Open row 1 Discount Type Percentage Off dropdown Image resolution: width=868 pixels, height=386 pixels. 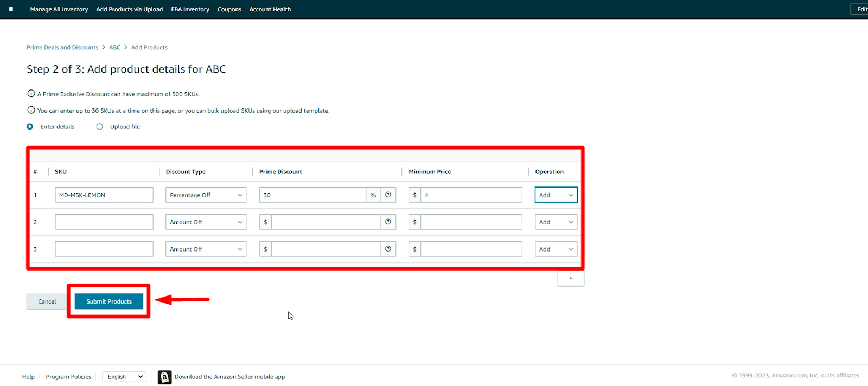[206, 195]
